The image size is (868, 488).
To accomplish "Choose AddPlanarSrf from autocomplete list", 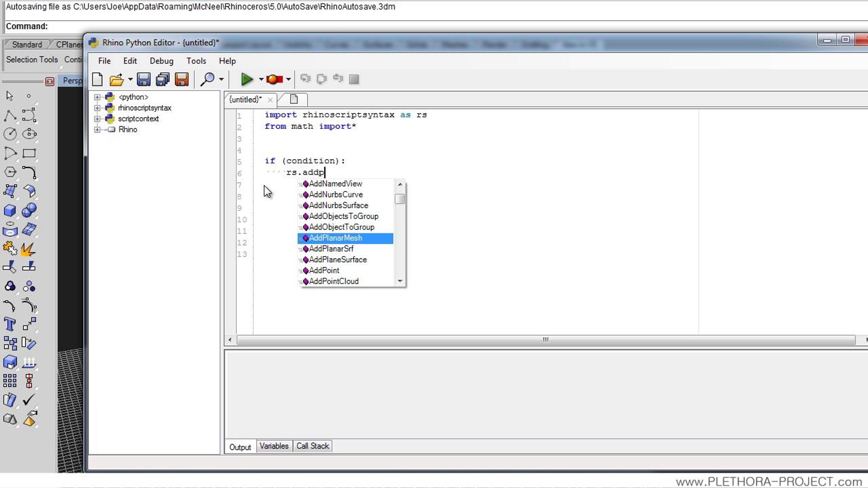I will coord(331,249).
